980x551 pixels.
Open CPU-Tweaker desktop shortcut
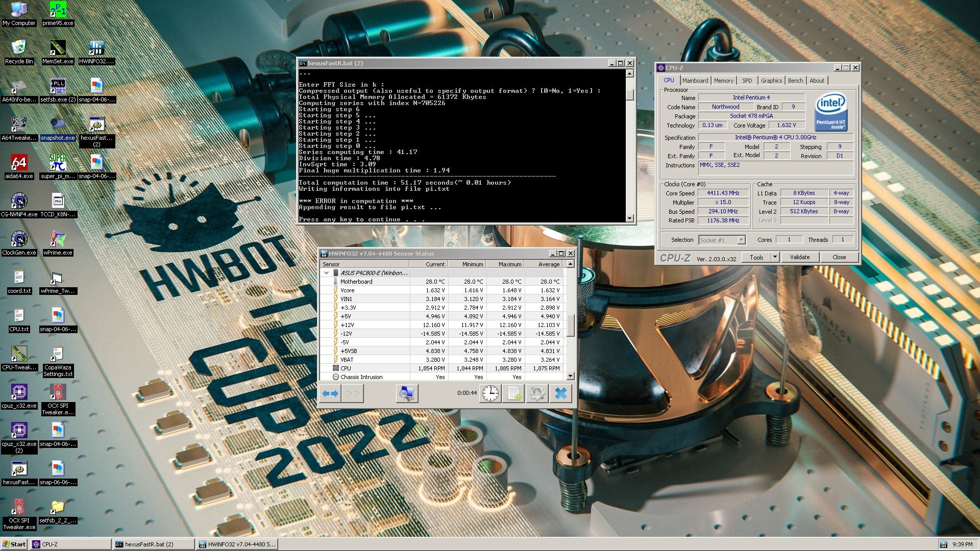[19, 358]
